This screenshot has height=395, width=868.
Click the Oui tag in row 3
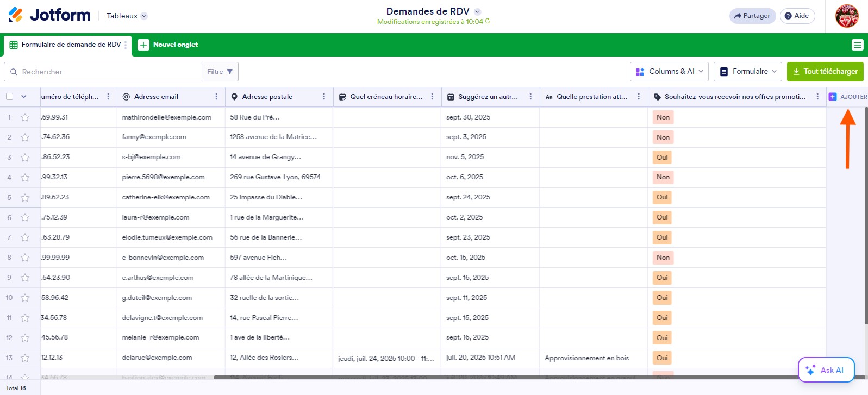point(661,158)
